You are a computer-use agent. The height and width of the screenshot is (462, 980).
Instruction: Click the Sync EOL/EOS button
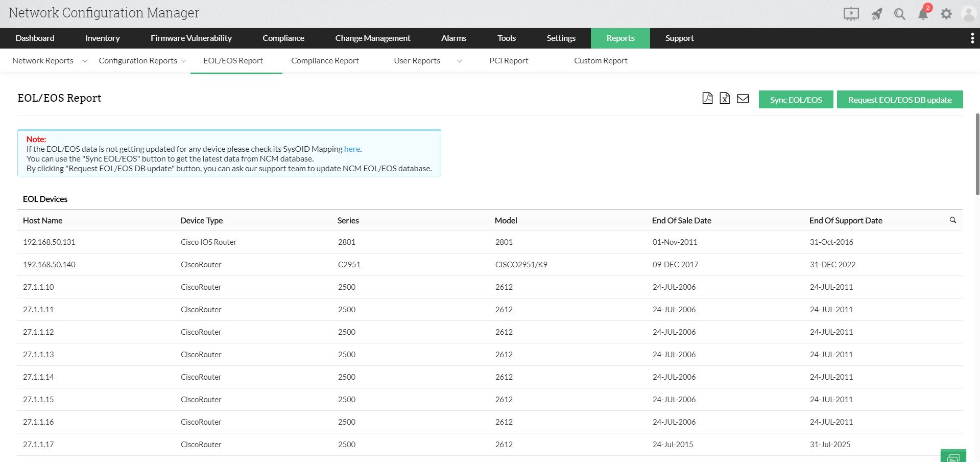point(796,99)
